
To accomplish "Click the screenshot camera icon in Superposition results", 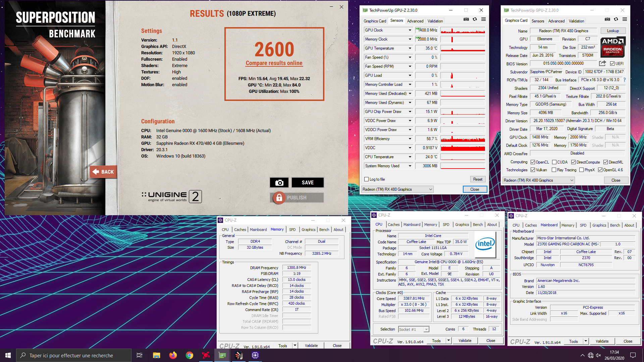I will point(279,183).
